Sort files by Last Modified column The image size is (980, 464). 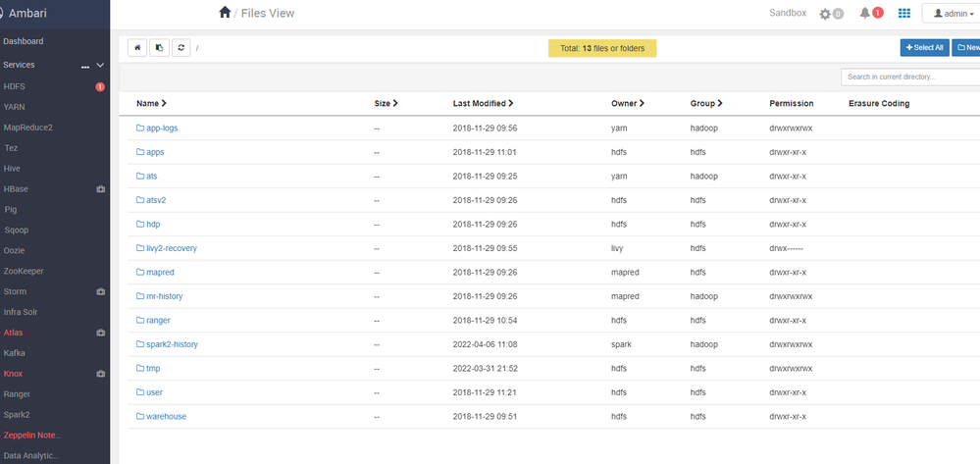[x=483, y=103]
